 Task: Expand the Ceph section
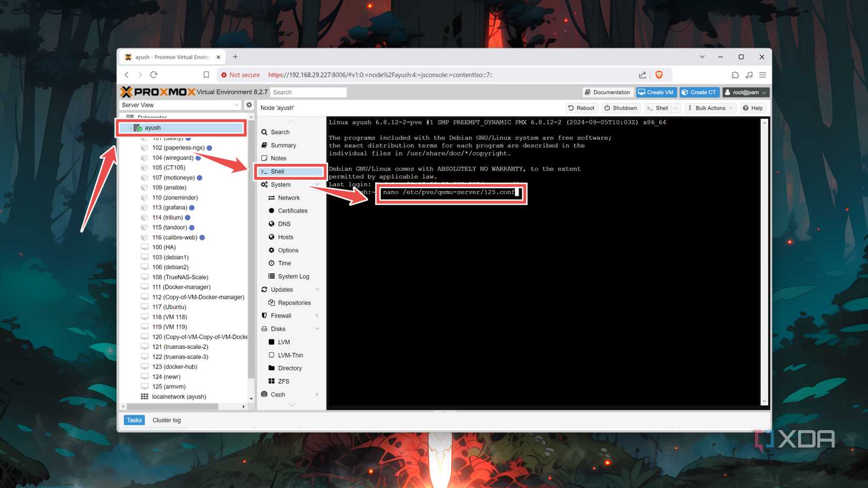[x=317, y=394]
